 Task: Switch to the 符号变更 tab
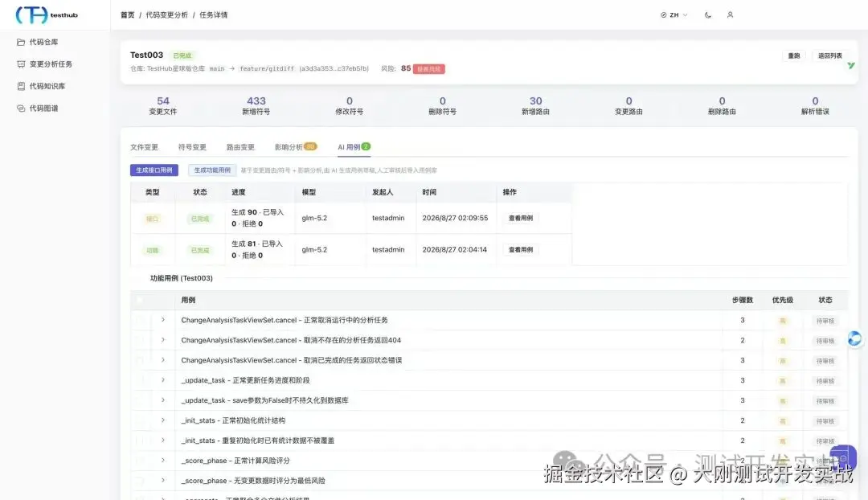[192, 147]
